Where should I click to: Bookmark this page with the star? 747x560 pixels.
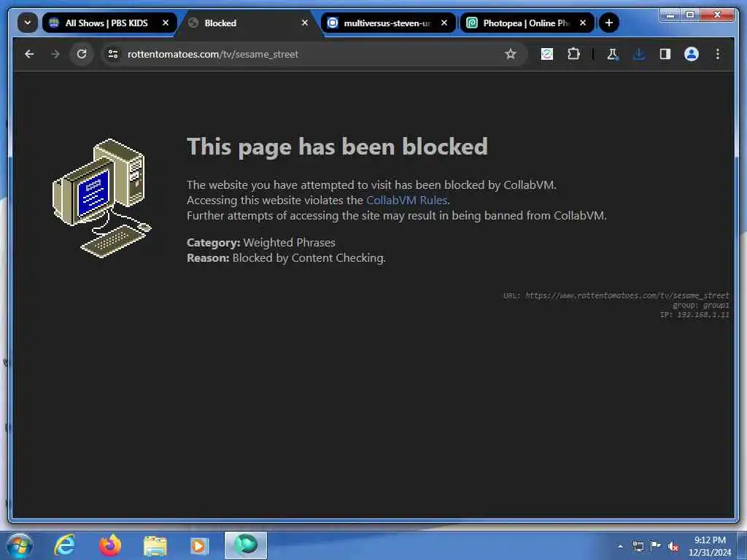[510, 54]
